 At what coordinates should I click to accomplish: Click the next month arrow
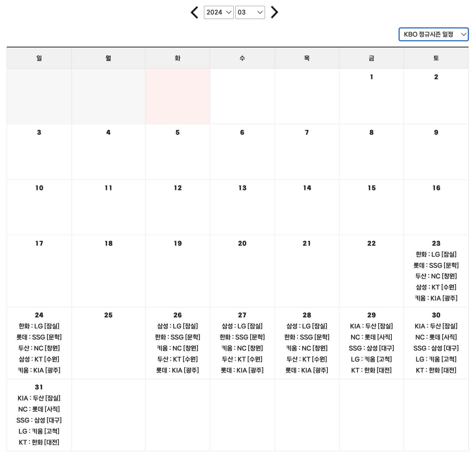[274, 12]
